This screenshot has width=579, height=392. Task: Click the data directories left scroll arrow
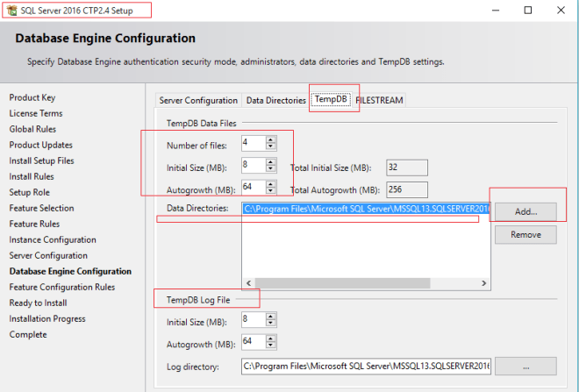click(249, 283)
